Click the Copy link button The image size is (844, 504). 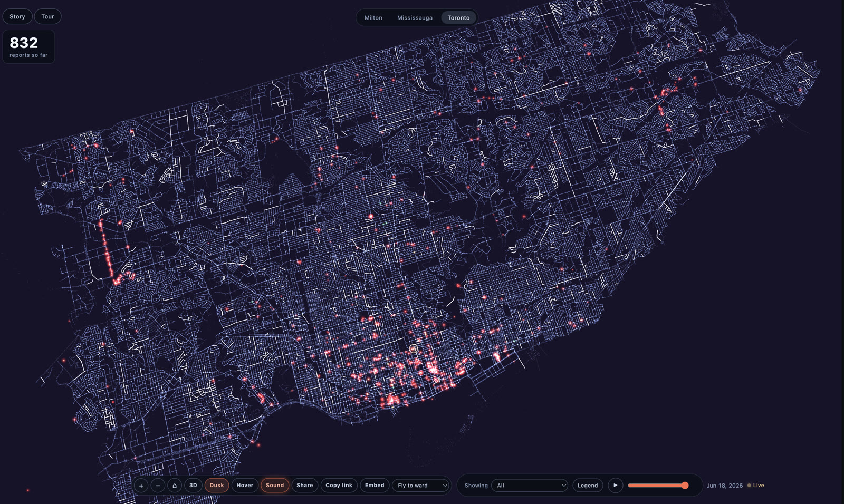[x=339, y=485]
